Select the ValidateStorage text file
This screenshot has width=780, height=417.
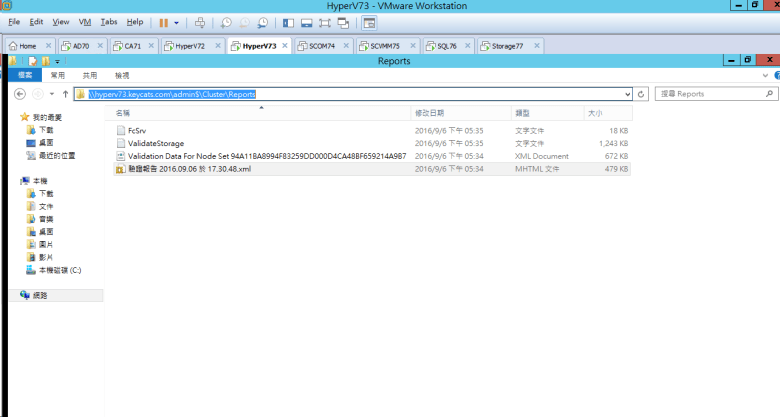pos(156,143)
